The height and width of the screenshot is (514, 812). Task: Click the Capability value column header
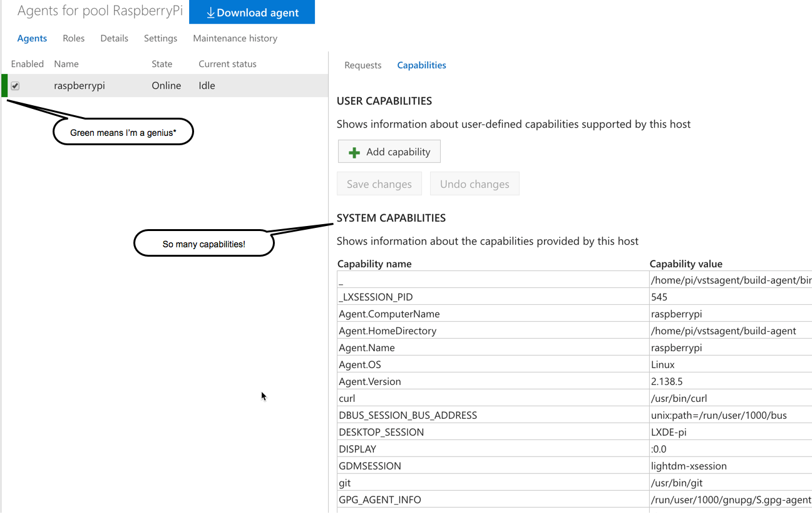click(x=686, y=264)
